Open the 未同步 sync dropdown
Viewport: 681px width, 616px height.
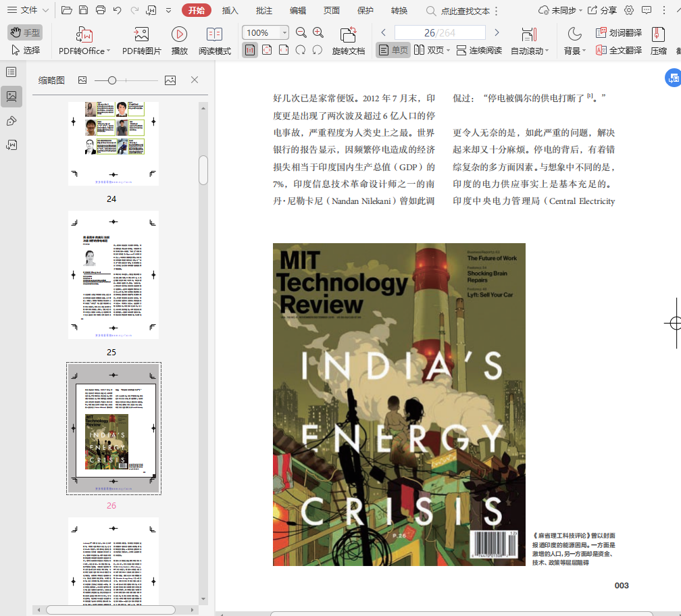[560, 10]
